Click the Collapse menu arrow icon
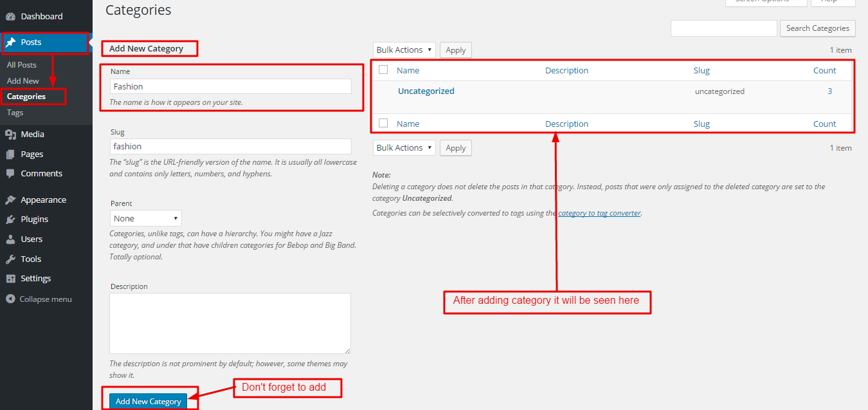868x410 pixels. point(10,299)
